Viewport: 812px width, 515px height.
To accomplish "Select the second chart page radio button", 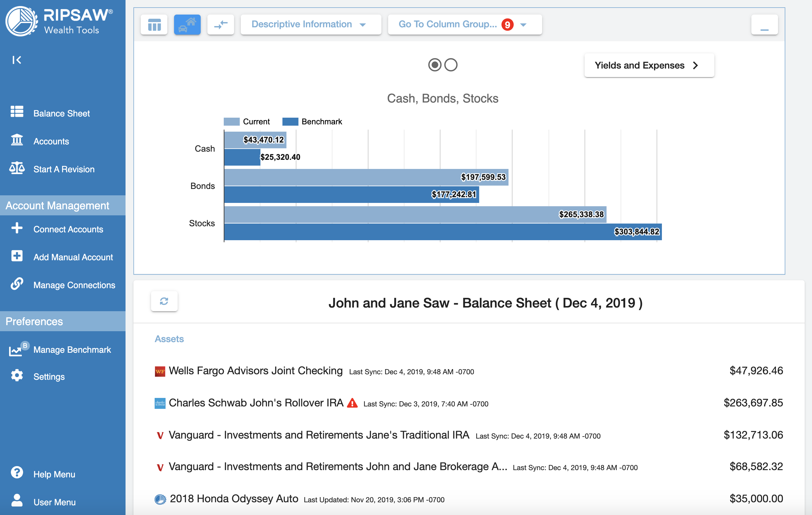I will pos(451,65).
